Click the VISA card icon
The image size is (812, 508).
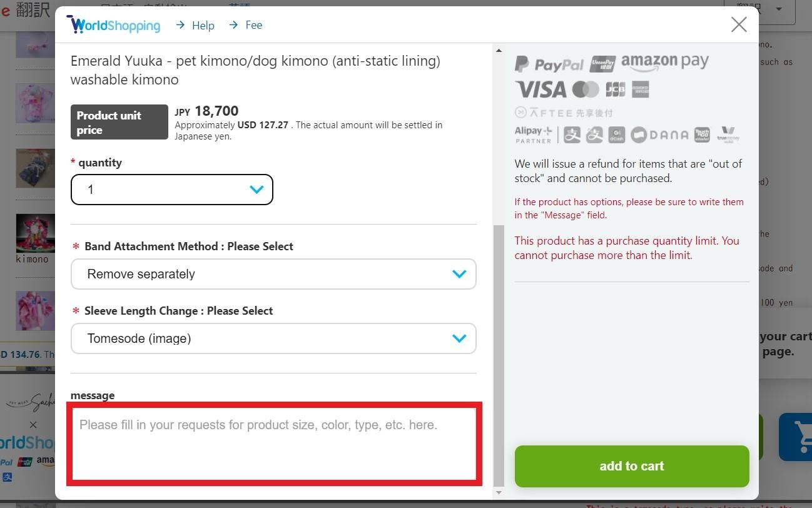[x=540, y=89]
